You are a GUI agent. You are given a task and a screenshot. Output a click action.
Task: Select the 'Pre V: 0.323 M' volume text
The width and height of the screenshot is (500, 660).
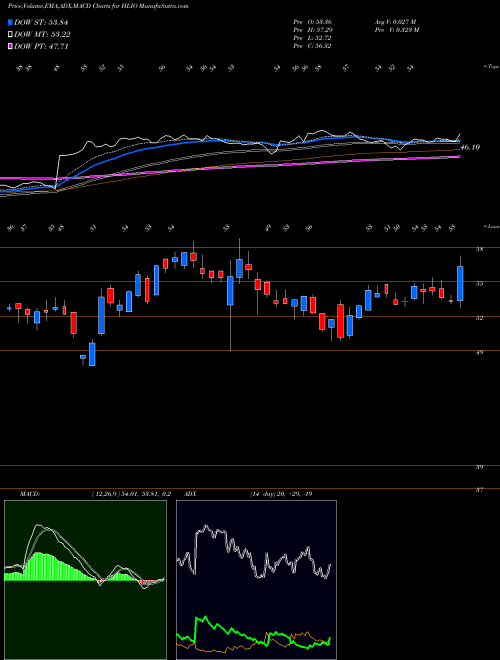[396, 30]
